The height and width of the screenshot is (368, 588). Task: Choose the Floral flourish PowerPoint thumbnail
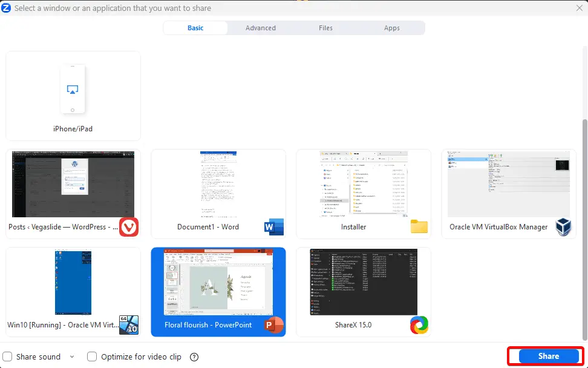218,282
